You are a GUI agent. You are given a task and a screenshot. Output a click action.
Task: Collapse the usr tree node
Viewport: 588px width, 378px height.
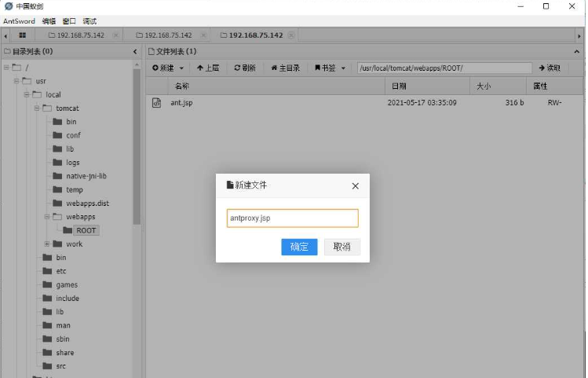(x=16, y=81)
